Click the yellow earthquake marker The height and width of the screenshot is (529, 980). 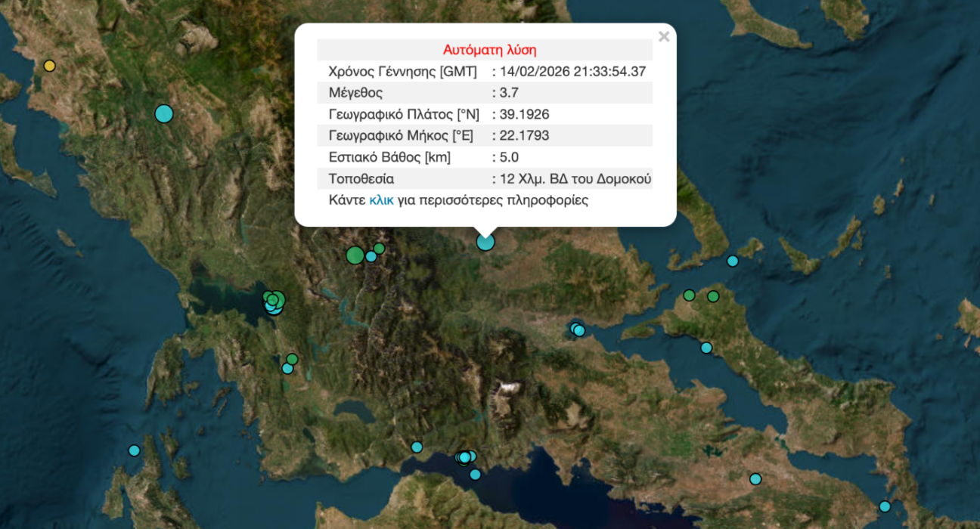pos(49,66)
